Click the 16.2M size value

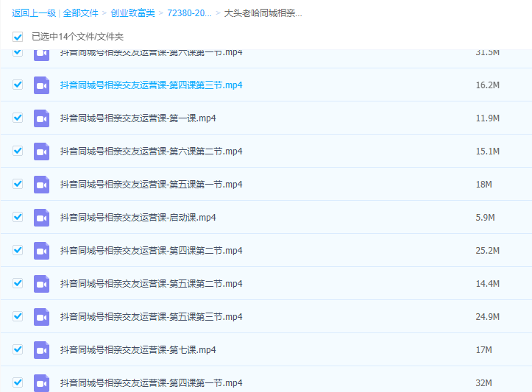coord(488,85)
